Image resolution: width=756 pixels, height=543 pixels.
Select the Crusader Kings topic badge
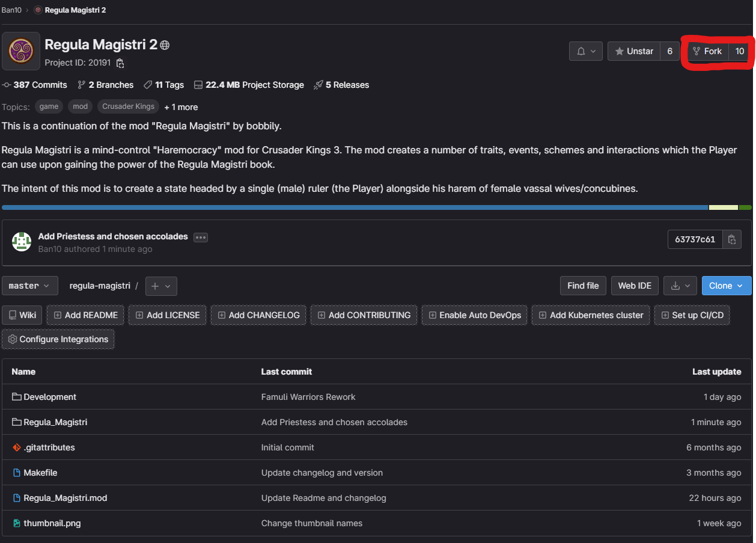pos(129,106)
